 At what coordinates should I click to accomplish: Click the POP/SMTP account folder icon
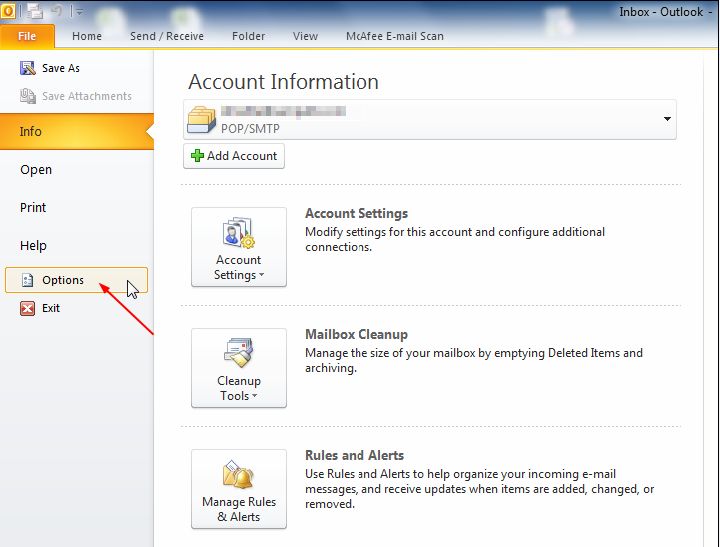[x=202, y=119]
